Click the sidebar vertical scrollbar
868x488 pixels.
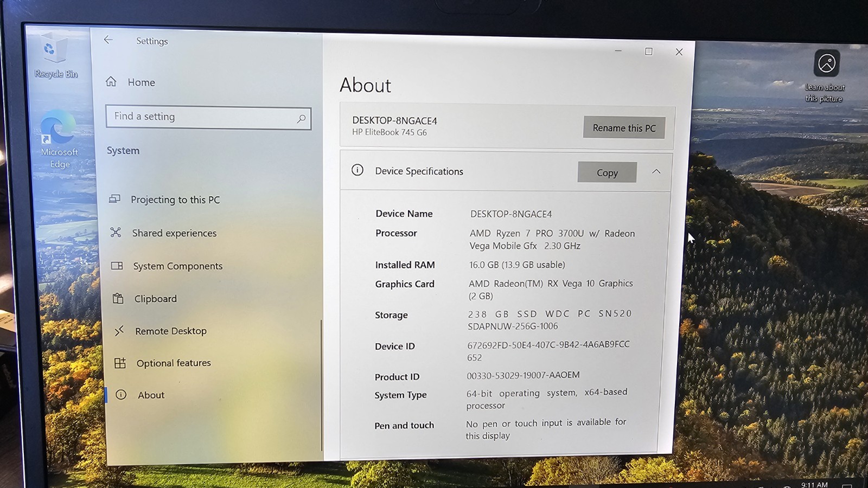321,385
